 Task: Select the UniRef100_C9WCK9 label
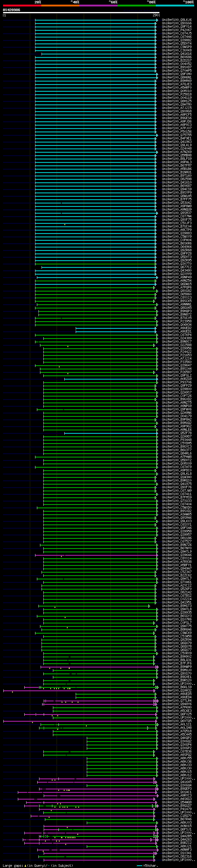[177, 633]
